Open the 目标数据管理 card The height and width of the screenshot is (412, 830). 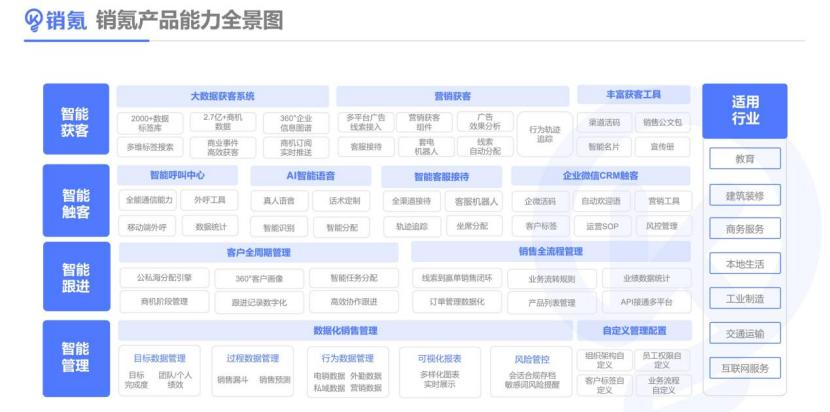(x=159, y=371)
